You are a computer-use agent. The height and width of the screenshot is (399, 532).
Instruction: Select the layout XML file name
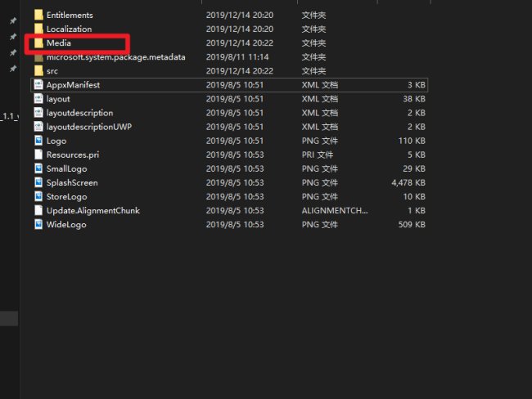pyautogui.click(x=58, y=99)
